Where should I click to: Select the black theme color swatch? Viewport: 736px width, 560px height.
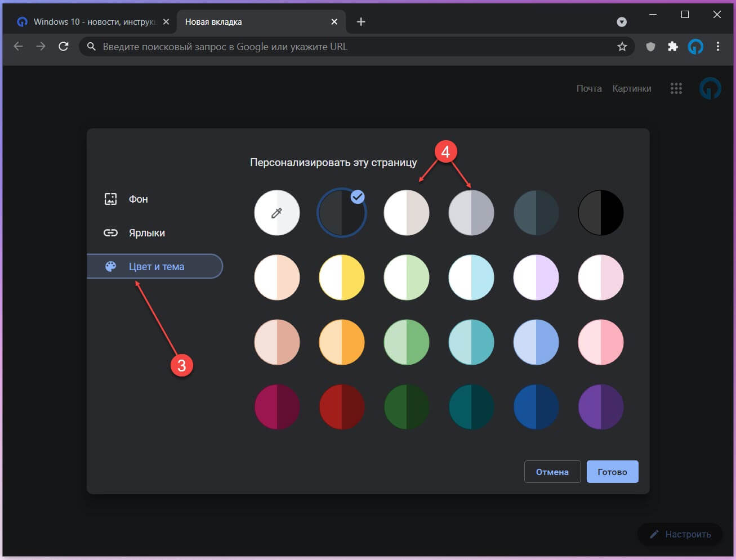pyautogui.click(x=601, y=213)
